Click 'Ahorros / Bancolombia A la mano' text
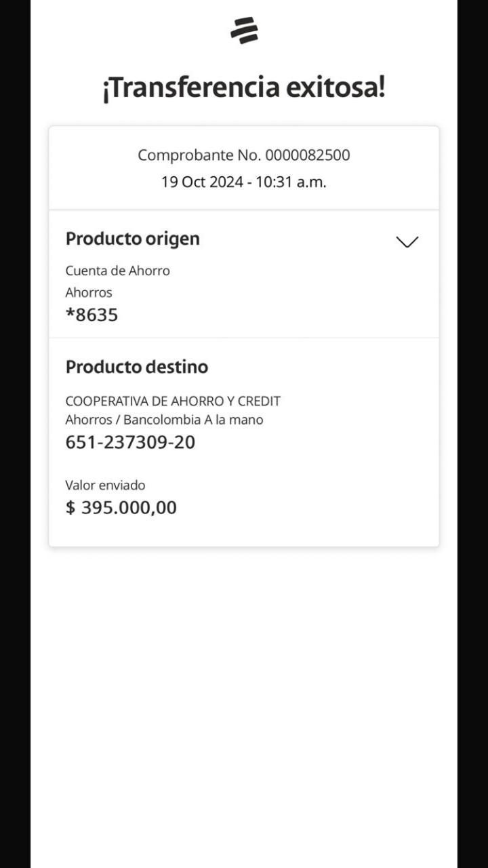 pos(164,420)
